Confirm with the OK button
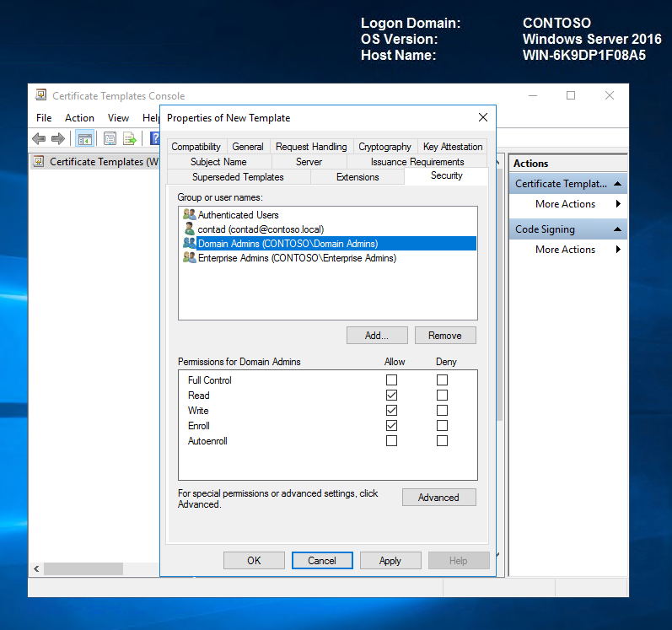Image resolution: width=672 pixels, height=630 pixels. 254,561
